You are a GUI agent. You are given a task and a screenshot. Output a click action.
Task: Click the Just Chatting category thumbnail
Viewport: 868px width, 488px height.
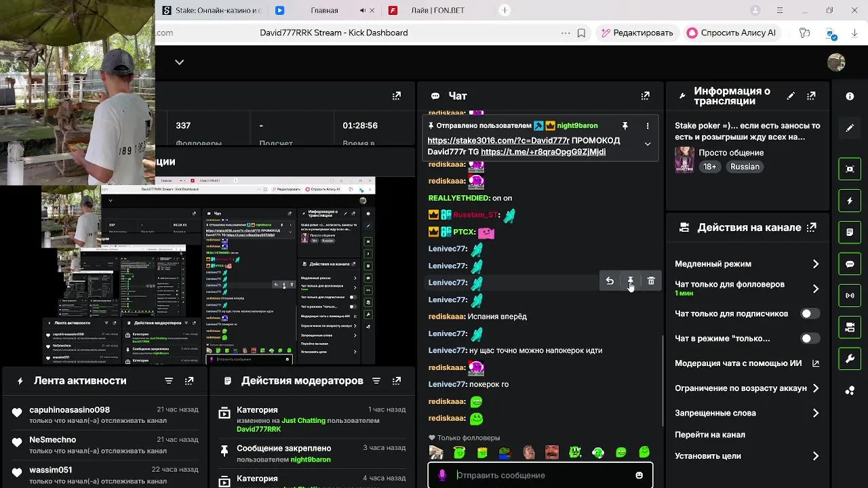tap(684, 159)
